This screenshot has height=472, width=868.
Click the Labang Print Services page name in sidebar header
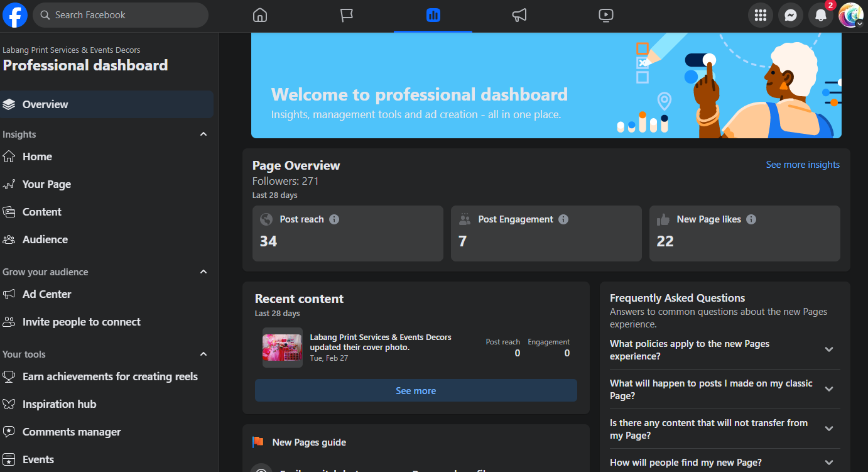click(x=72, y=50)
